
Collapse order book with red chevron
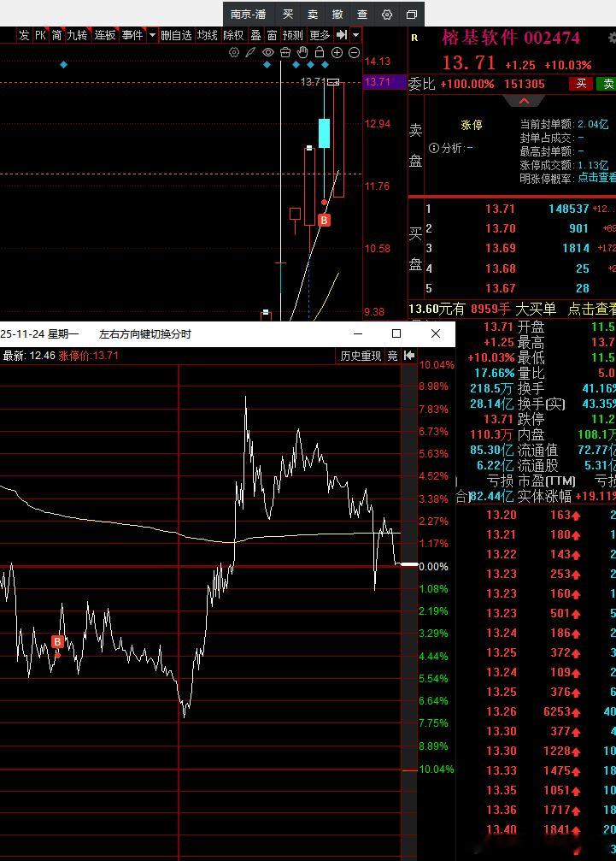pyautogui.click(x=524, y=101)
